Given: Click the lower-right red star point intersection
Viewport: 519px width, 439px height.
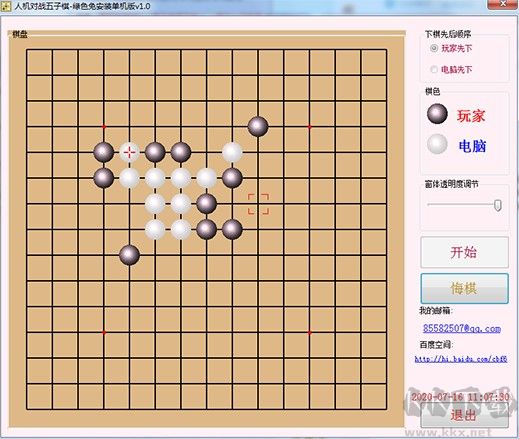Looking at the screenshot, I should pyautogui.click(x=310, y=332).
